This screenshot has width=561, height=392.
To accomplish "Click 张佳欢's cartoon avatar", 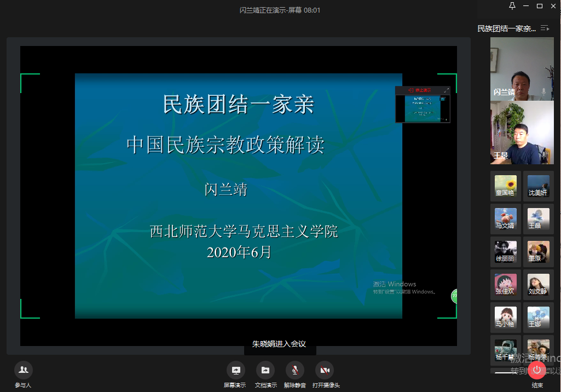I will tap(505, 283).
